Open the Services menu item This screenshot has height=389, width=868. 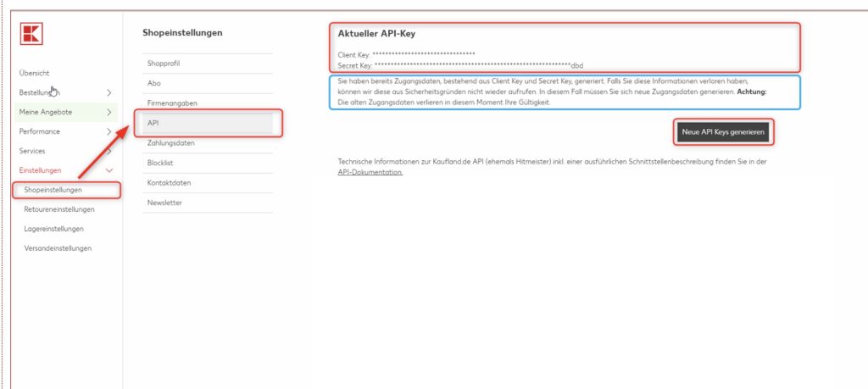click(32, 151)
